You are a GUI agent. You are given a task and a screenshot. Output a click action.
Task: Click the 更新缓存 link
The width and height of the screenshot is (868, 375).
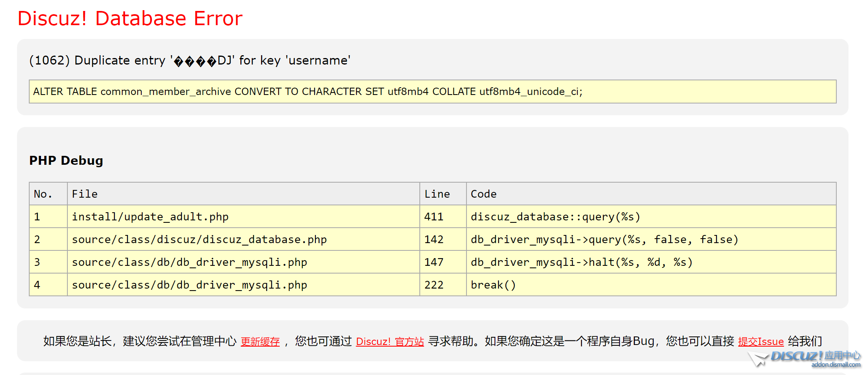click(260, 342)
